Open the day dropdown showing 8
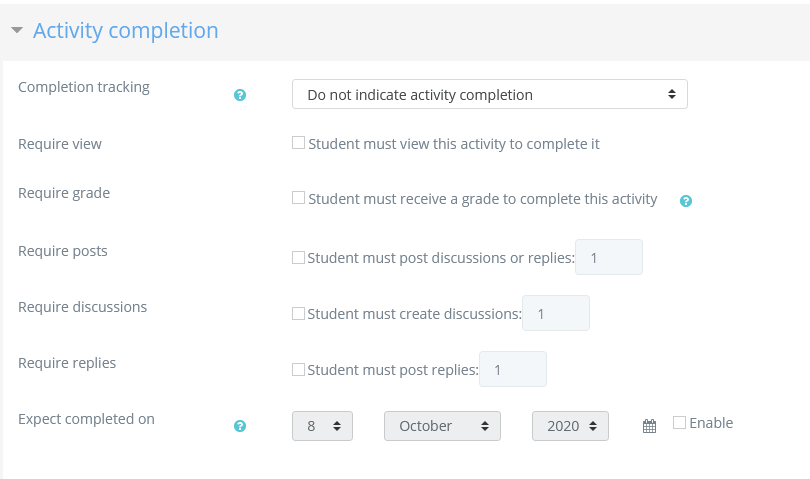Viewport: 810px width, 479px height. point(322,426)
